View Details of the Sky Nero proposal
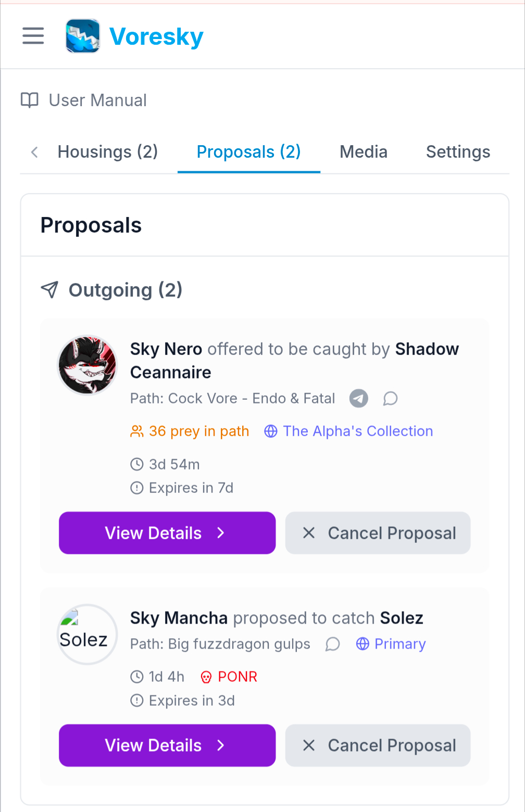Screen dimensions: 525x812 [x=167, y=533]
